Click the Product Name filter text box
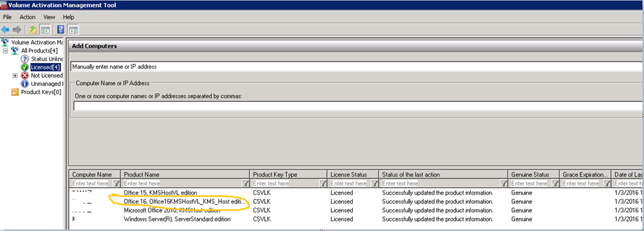The width and height of the screenshot is (644, 231). [x=182, y=183]
